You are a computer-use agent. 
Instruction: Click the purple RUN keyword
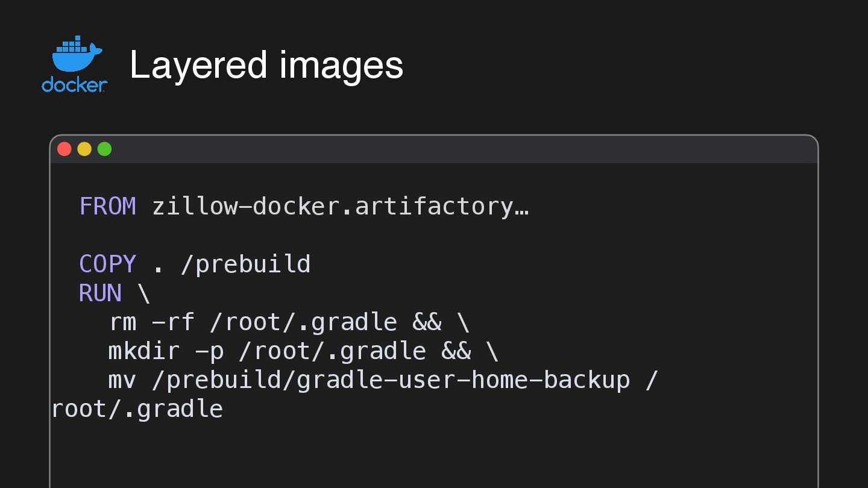click(100, 293)
